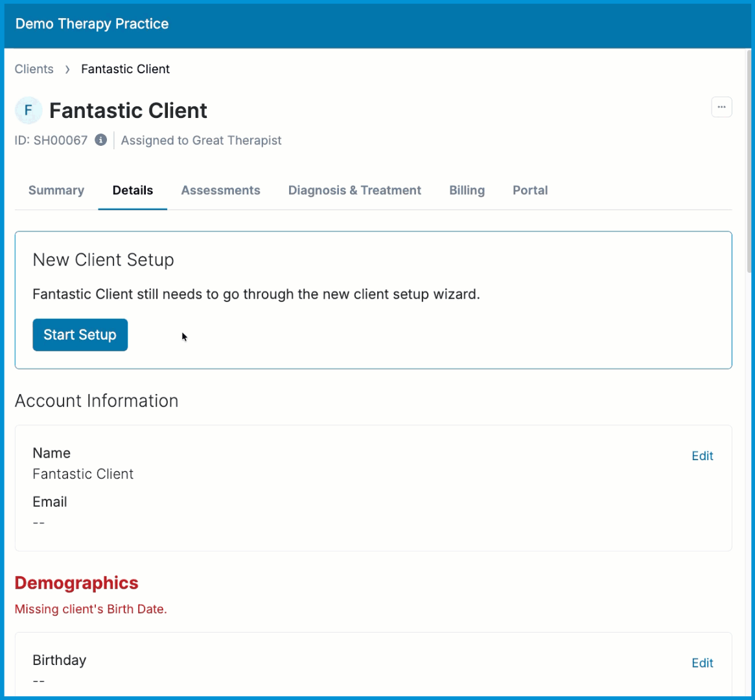The width and height of the screenshot is (755, 700).
Task: Click the Fantastic Client page title
Action: (128, 110)
